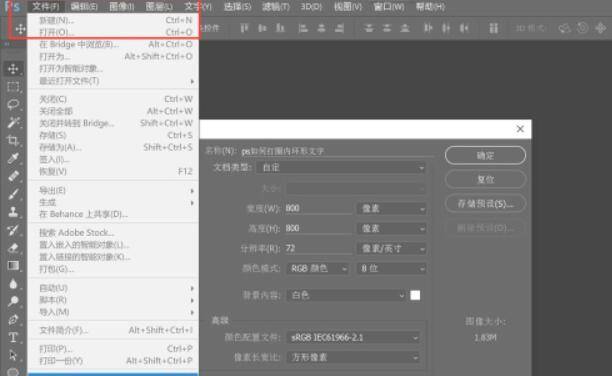This screenshot has width=612, height=376.
Task: Choose 打印(P)... from the File menu
Action: point(114,348)
